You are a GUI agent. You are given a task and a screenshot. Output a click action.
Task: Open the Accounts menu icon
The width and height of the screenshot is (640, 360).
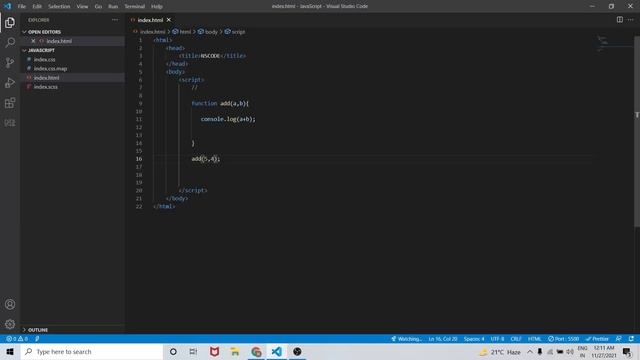10,304
